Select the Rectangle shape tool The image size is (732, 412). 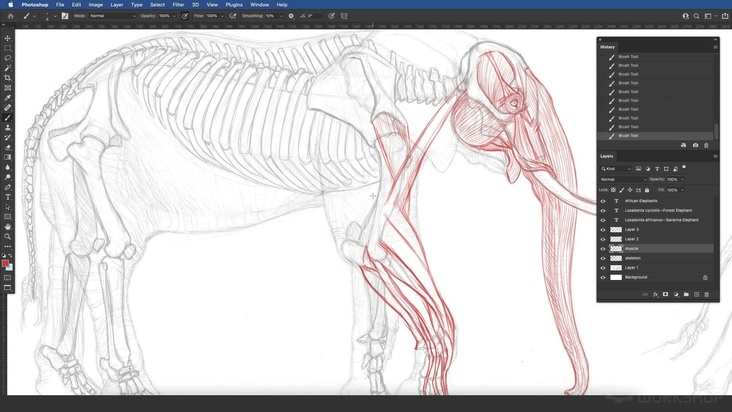7,217
